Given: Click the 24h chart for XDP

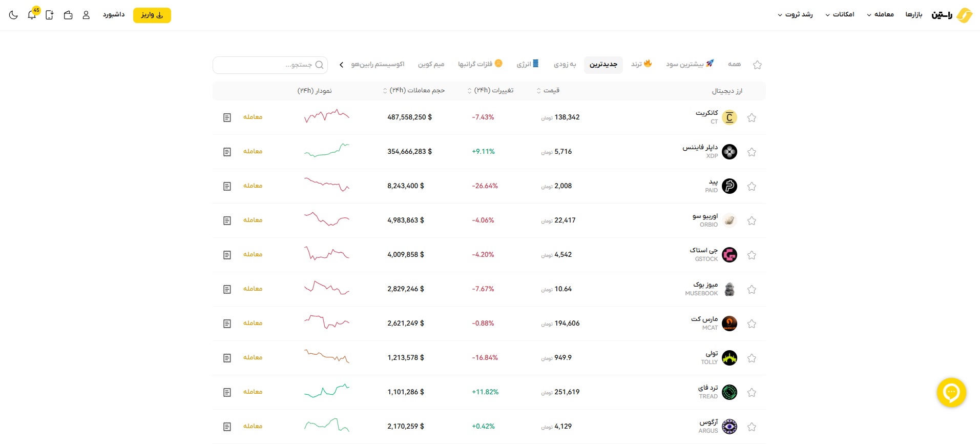Looking at the screenshot, I should pos(327,150).
